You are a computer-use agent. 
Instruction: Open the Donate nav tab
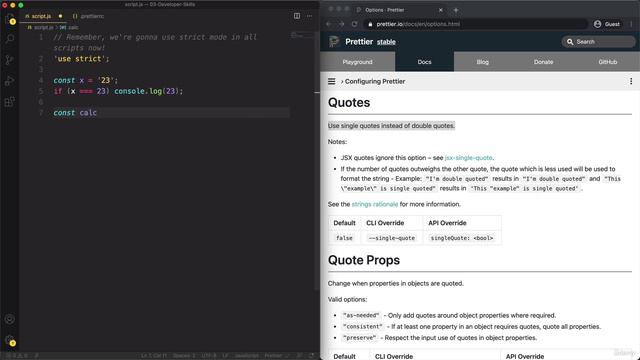[x=543, y=62]
